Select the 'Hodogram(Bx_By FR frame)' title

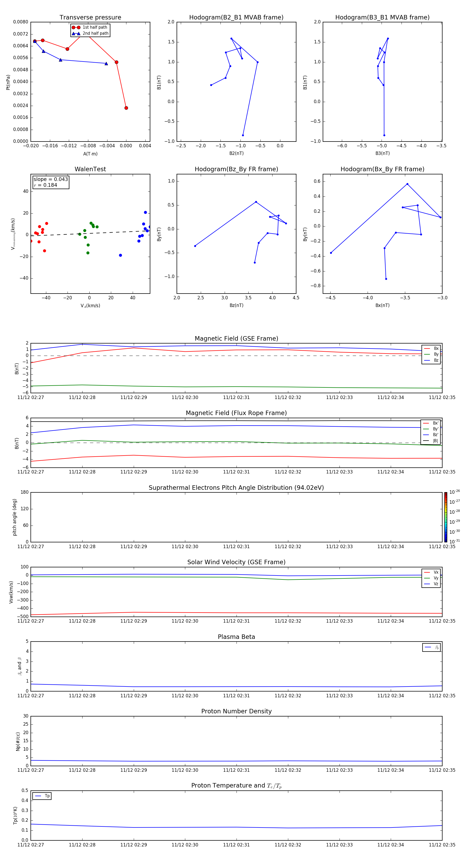coord(382,169)
